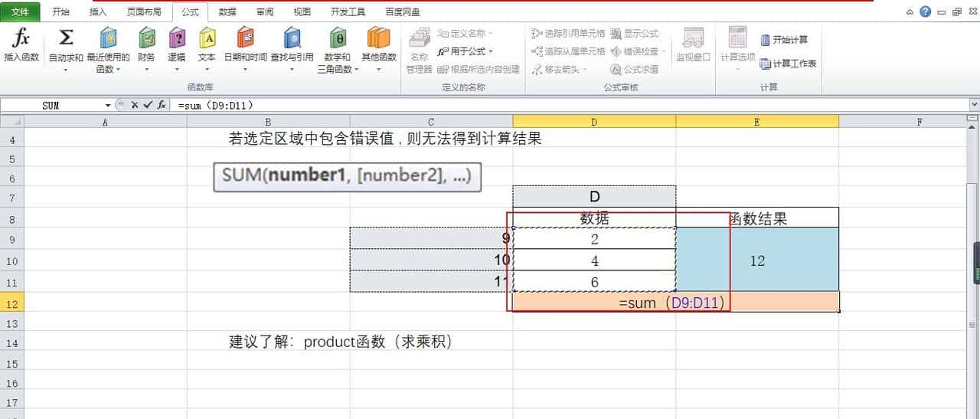Viewport: 980px width, 419px height.
Task: Click Trace Dependents (追踪从属单元格)
Action: point(569,51)
